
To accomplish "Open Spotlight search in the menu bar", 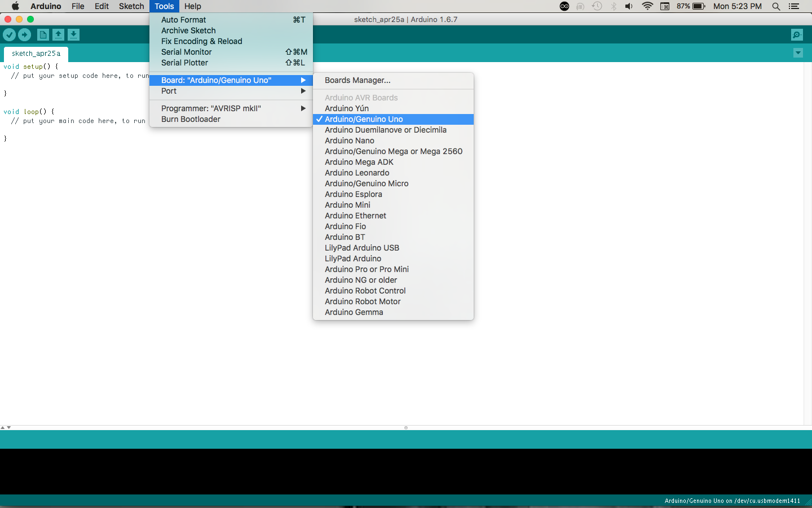I will click(776, 6).
